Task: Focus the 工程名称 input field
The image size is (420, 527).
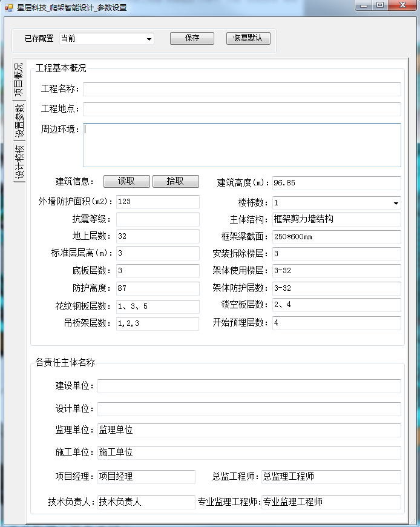Action: pos(241,90)
